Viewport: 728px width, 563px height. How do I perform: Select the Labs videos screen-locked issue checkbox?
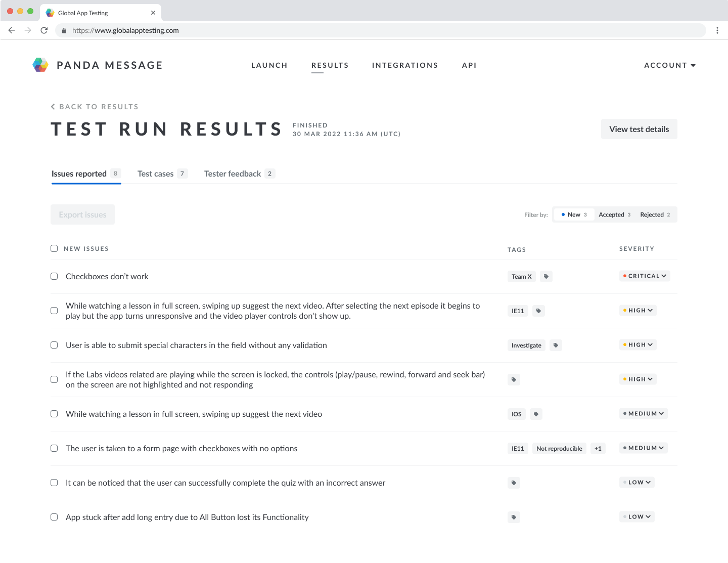point(54,379)
